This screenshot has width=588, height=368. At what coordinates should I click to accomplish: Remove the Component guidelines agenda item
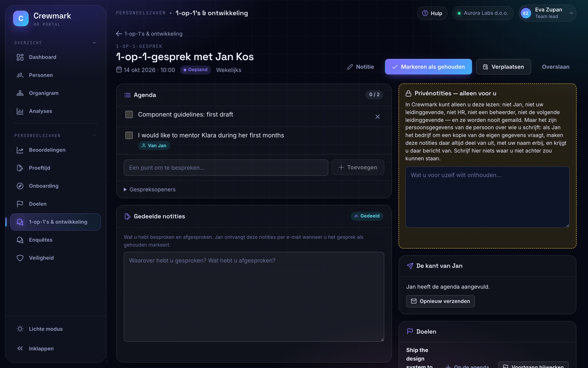[377, 117]
